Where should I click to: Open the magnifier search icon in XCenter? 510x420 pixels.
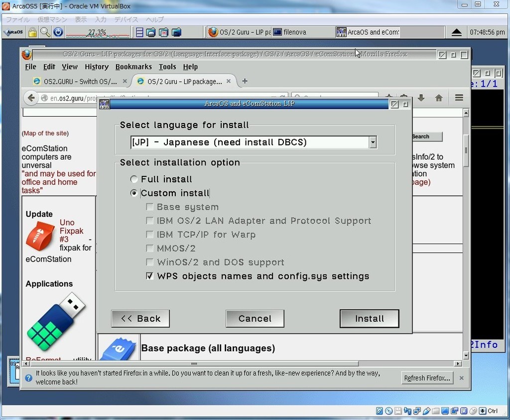tap(45, 32)
